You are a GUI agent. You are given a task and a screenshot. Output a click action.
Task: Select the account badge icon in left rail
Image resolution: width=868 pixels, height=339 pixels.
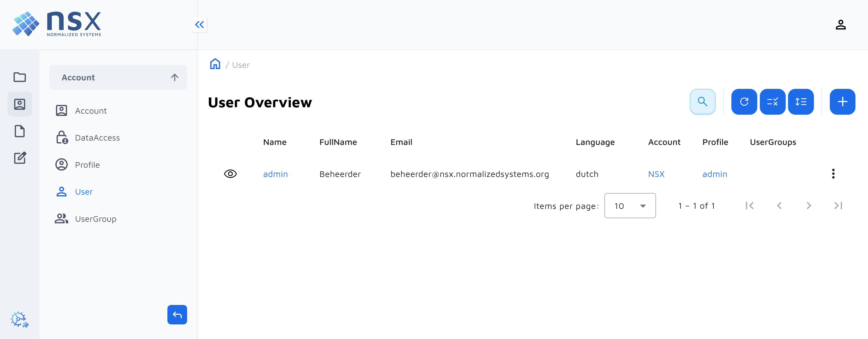(x=19, y=104)
